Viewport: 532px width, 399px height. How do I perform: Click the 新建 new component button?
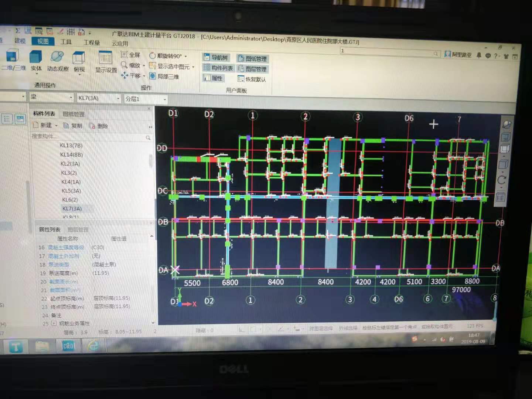point(42,125)
